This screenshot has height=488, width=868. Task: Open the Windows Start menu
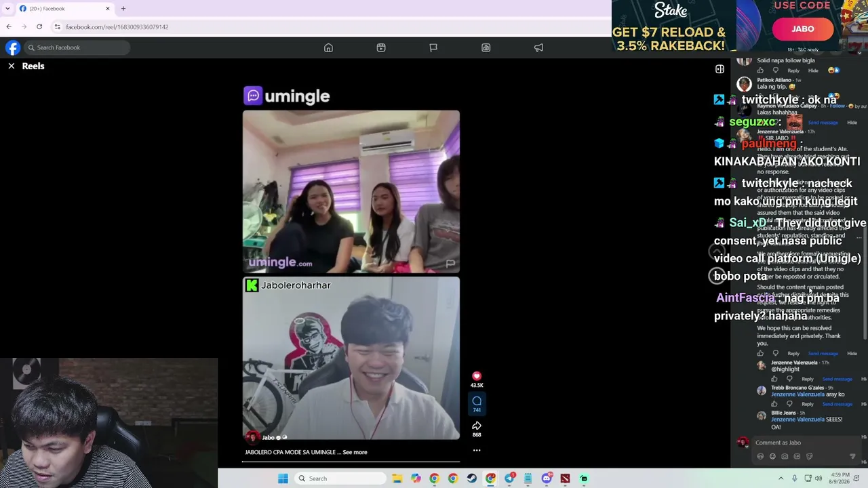click(x=283, y=479)
